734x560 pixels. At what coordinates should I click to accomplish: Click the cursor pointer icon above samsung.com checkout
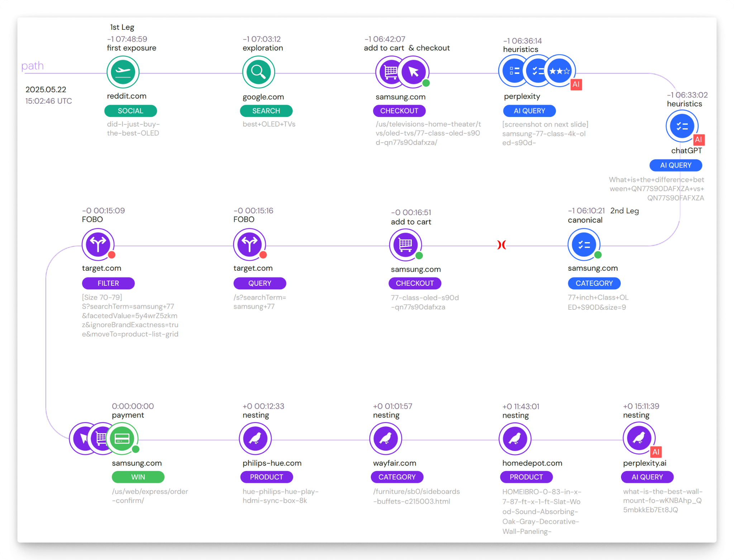[x=413, y=72]
